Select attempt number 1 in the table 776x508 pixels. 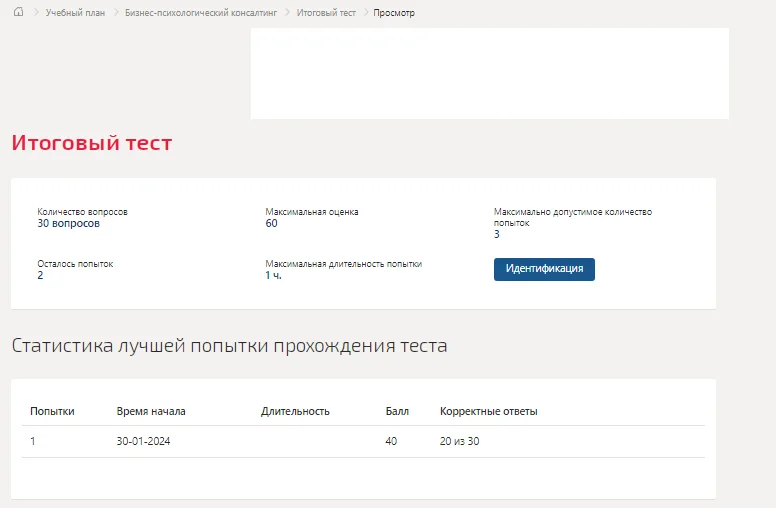(33, 441)
